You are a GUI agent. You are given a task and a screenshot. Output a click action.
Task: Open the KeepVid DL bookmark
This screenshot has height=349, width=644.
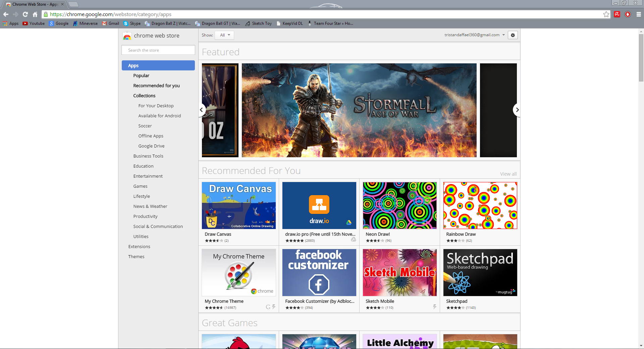pos(289,23)
